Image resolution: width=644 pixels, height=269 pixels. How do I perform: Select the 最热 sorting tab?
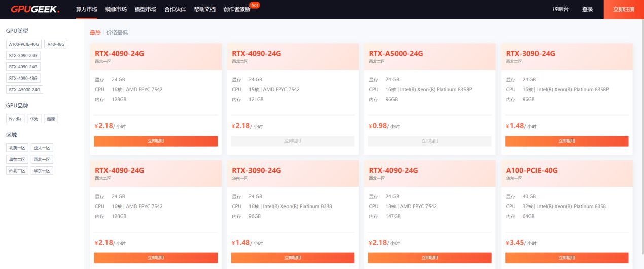[x=95, y=32]
